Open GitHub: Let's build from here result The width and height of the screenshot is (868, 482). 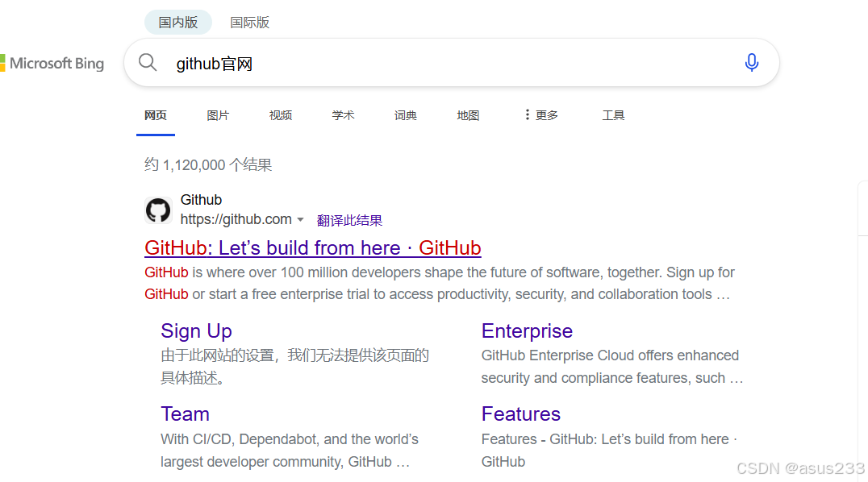(x=313, y=248)
